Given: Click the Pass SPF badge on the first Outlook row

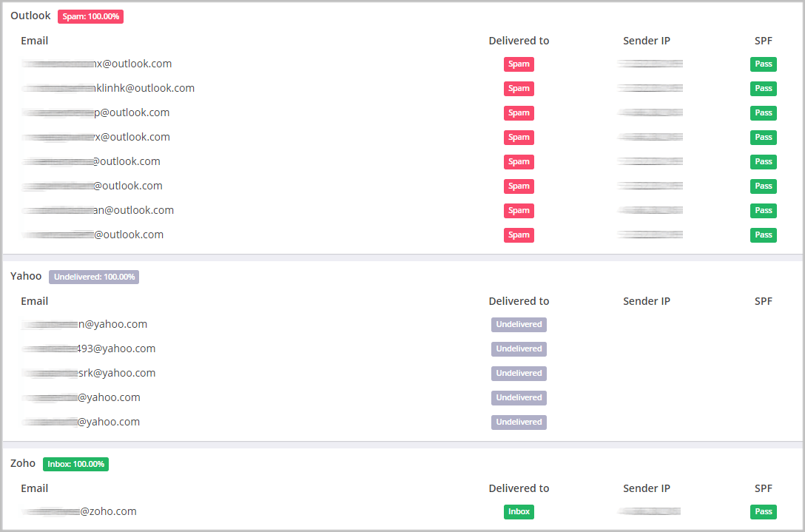Looking at the screenshot, I should coord(763,64).
